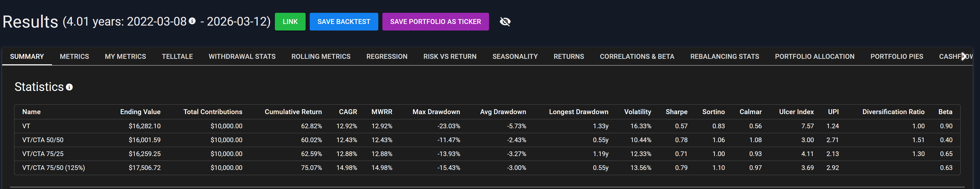Select the VT/CTA 50/50 portfolio row
980x189 pixels.
[x=43, y=140]
